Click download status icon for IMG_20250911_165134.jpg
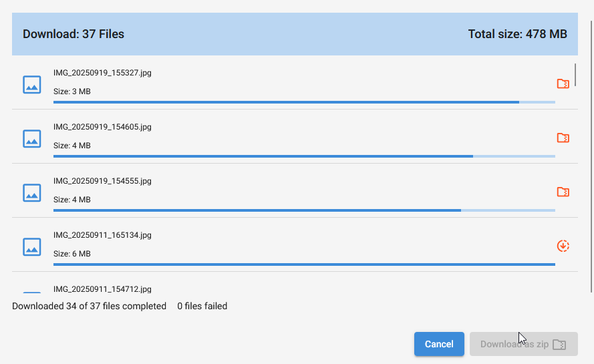 point(563,246)
